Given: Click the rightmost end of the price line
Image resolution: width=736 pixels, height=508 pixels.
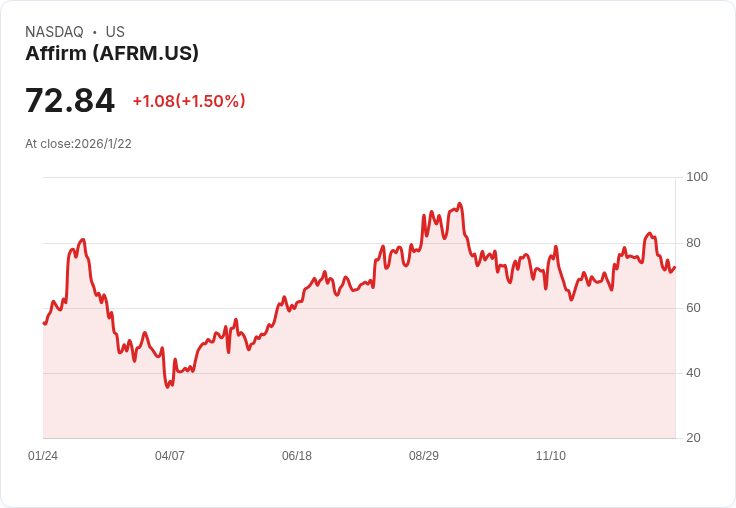Looking at the screenshot, I should pyautogui.click(x=675, y=267).
